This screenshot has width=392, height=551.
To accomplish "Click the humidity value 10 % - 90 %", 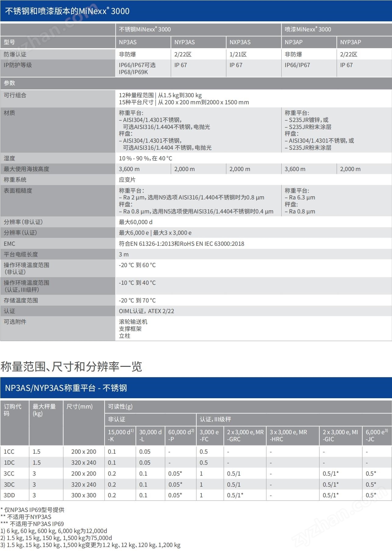I will (145, 159).
